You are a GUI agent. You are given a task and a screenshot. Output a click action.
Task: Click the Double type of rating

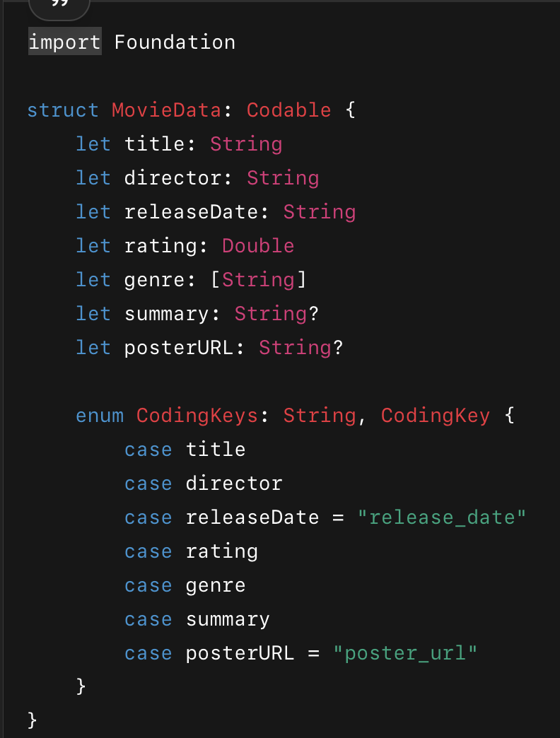[x=258, y=246]
